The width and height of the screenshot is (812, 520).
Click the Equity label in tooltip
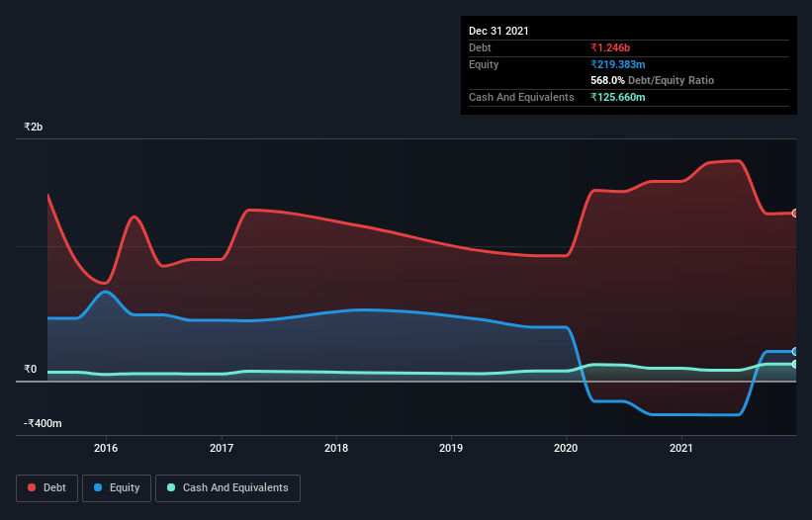[x=484, y=64]
